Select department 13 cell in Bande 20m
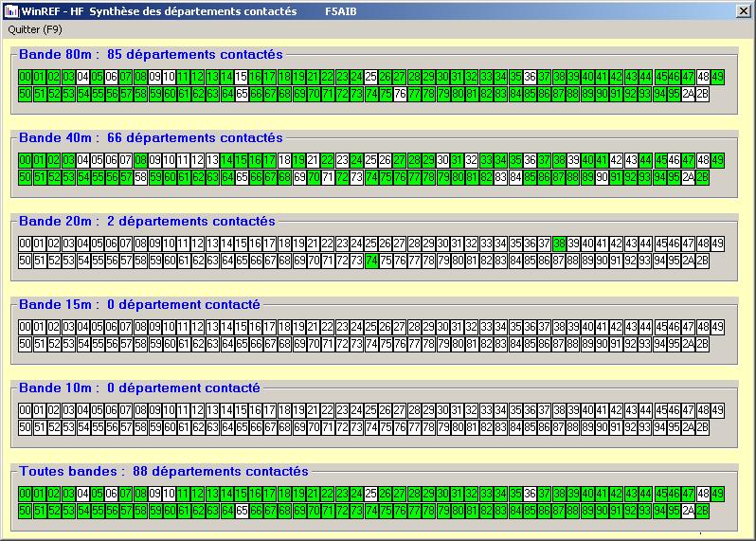Viewport: 756px width, 541px height. [212, 243]
